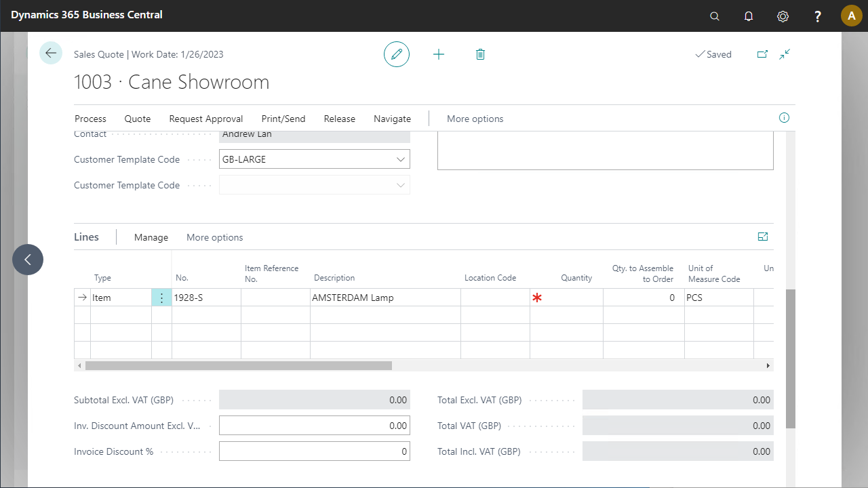Viewport: 868px width, 488px height.
Task: Click the Item Reference No. column header
Action: click(x=271, y=274)
